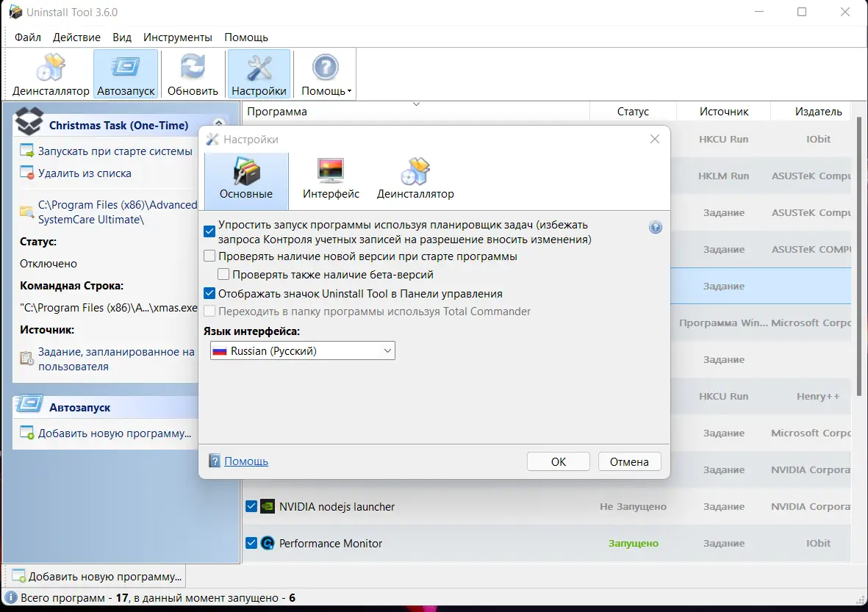This screenshot has width=868, height=612.
Task: Click the NVIDIA nodejs launcher icon
Action: (x=268, y=506)
